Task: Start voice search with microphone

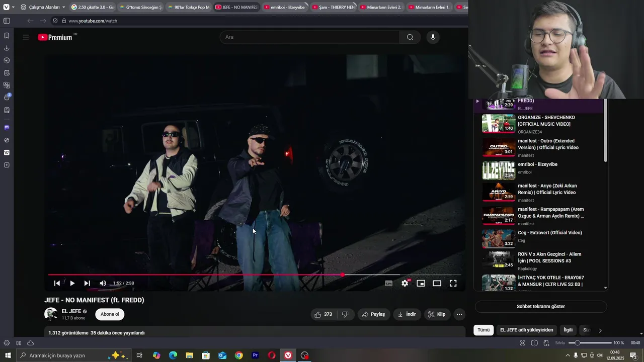Action: click(433, 37)
